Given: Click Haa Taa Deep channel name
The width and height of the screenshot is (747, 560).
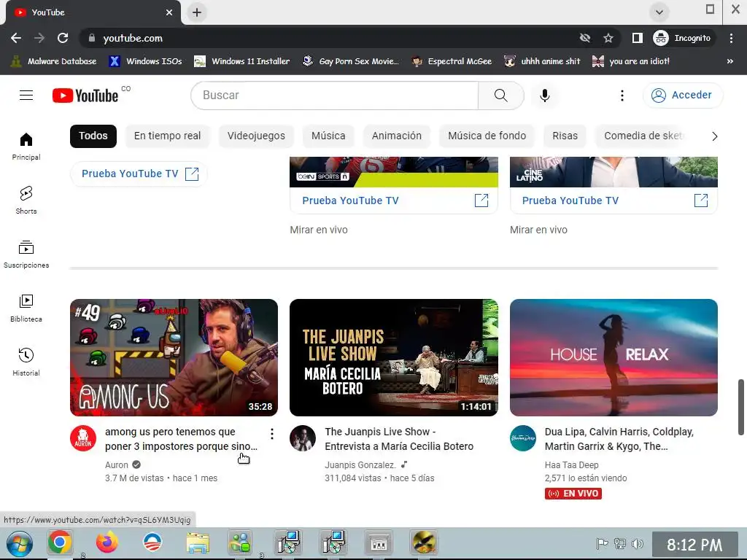Looking at the screenshot, I should click(572, 464).
